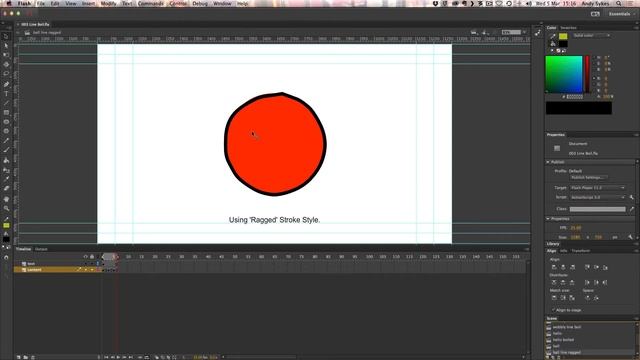Click the red ball on stage
This screenshot has height=360, width=640.
[275, 144]
